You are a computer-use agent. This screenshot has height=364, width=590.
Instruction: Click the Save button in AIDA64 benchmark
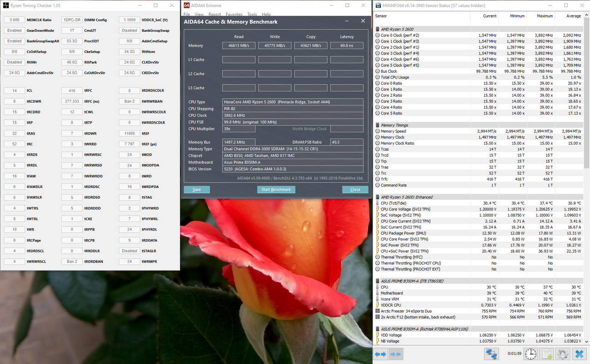(197, 189)
